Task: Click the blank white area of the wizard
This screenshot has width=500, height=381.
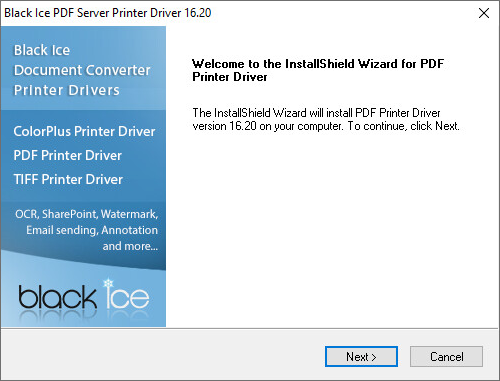Action: [332, 230]
